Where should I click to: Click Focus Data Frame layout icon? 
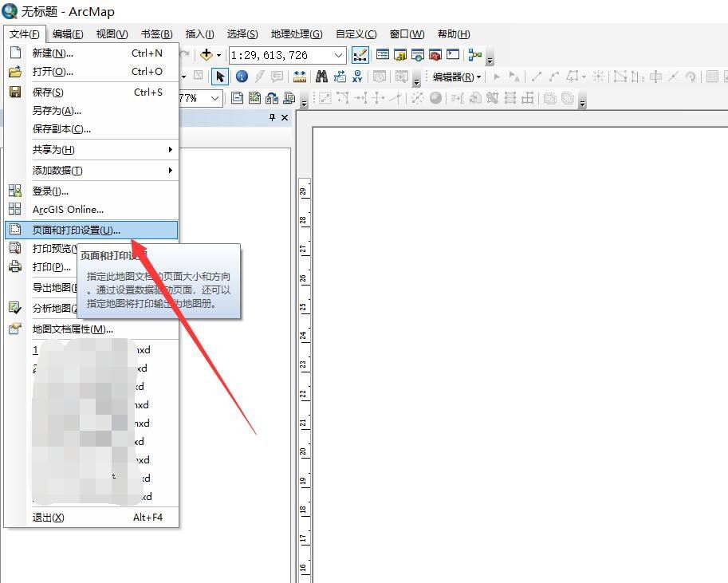coord(254,98)
